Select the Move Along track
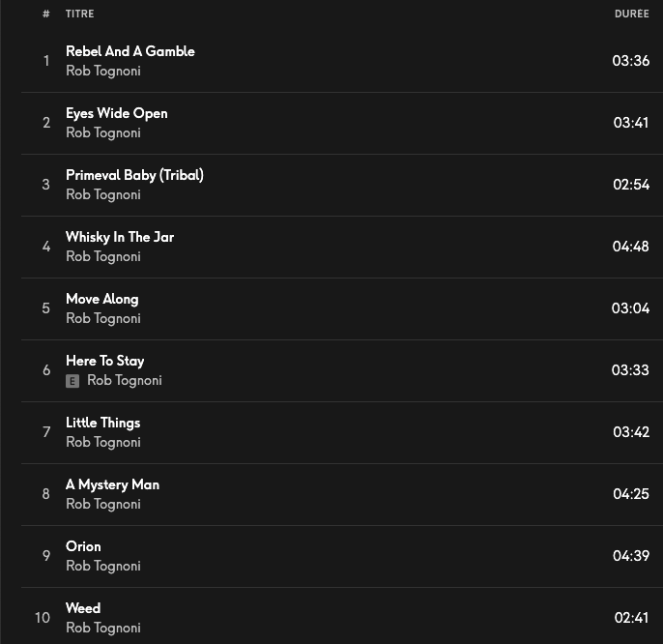The height and width of the screenshot is (644, 663). (x=101, y=299)
